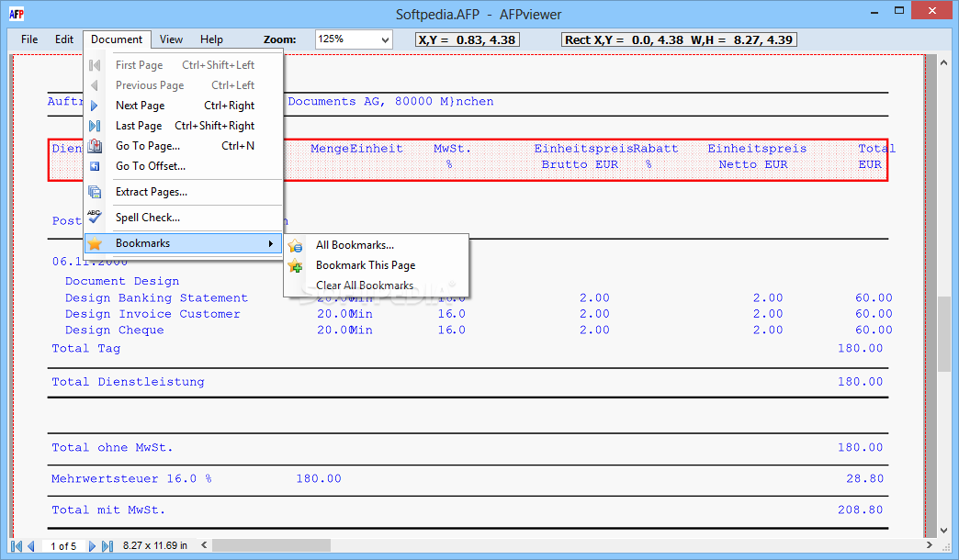Open the View menu
Viewport: 959px width, 560px height.
click(x=171, y=39)
